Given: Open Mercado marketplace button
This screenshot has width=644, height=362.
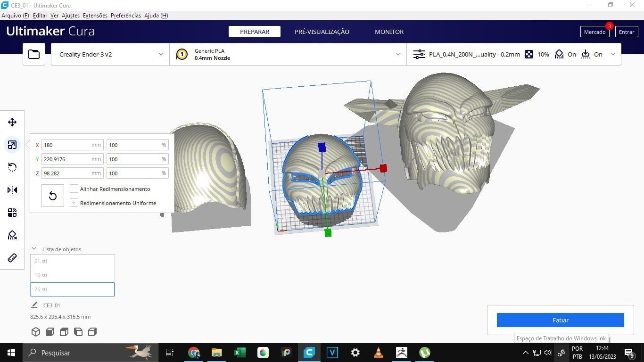Looking at the screenshot, I should (594, 32).
